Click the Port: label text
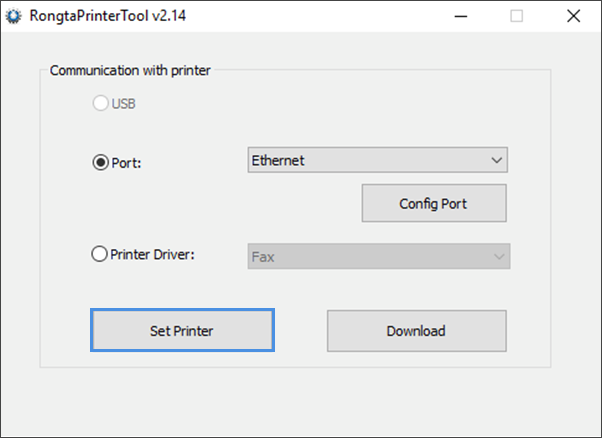Viewport: 602px width, 438px height. click(126, 163)
